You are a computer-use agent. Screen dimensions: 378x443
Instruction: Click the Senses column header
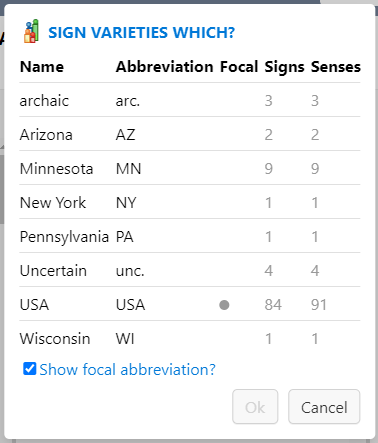336,67
